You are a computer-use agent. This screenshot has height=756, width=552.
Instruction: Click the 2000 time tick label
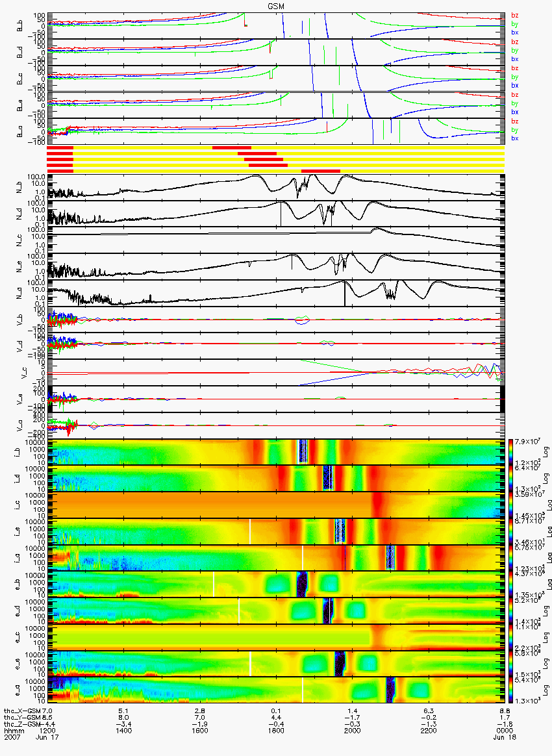[352, 731]
